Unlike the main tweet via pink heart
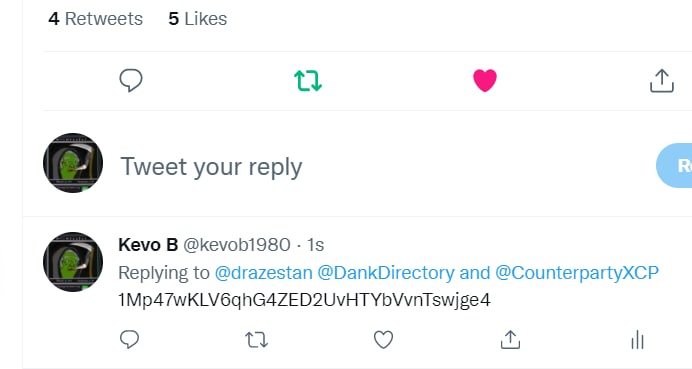This screenshot has width=692, height=369. pyautogui.click(x=485, y=80)
